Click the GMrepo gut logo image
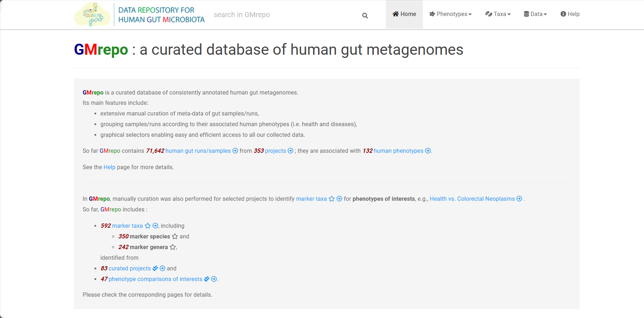The height and width of the screenshot is (318, 644). (x=92, y=15)
